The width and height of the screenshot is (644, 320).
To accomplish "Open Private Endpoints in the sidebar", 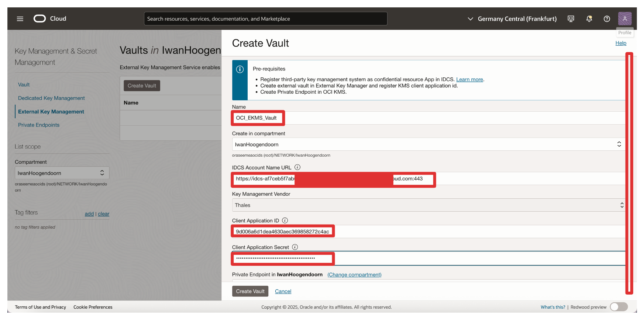I will pyautogui.click(x=39, y=125).
